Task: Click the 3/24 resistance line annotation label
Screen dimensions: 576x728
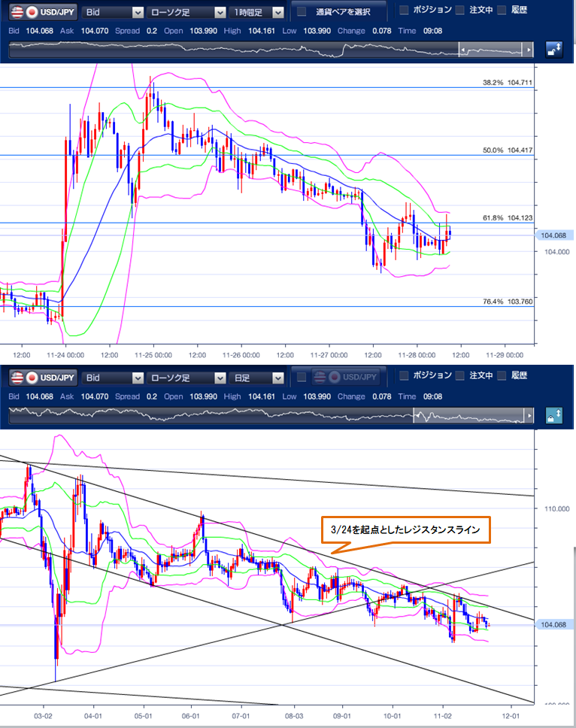Action: point(405,530)
